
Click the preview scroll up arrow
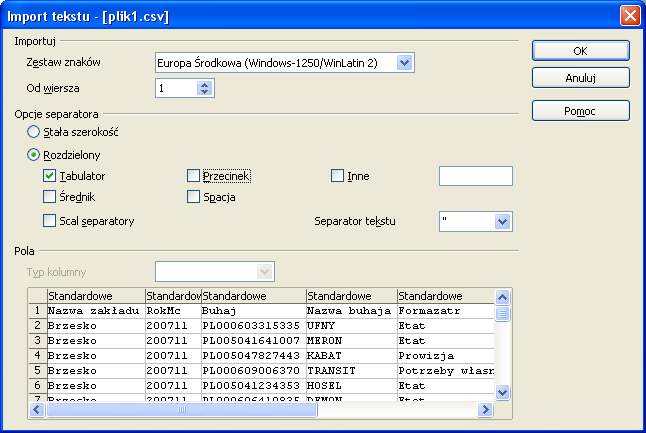click(x=503, y=297)
